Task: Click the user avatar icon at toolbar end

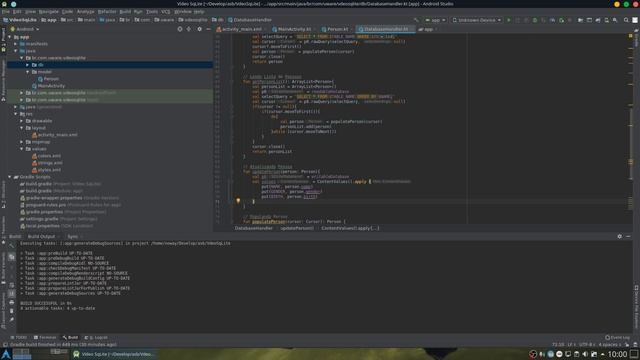Action: 635,20
